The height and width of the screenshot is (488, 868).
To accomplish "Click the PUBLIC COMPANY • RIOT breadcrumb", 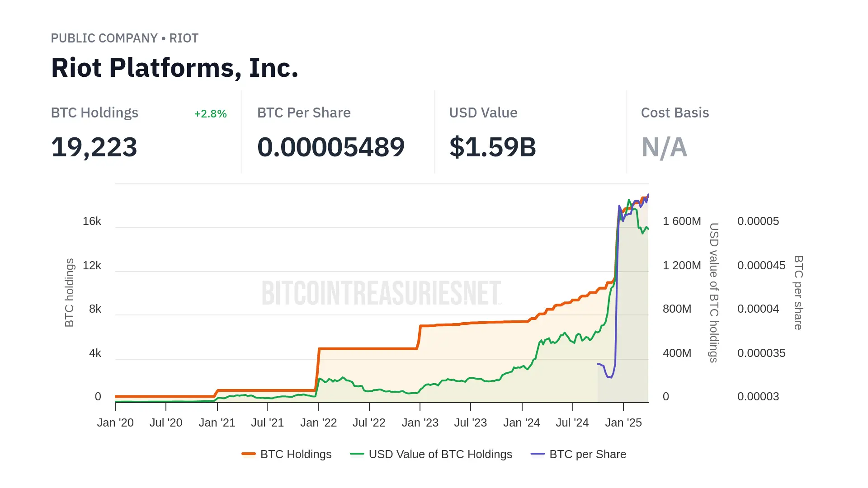I will 124,38.
